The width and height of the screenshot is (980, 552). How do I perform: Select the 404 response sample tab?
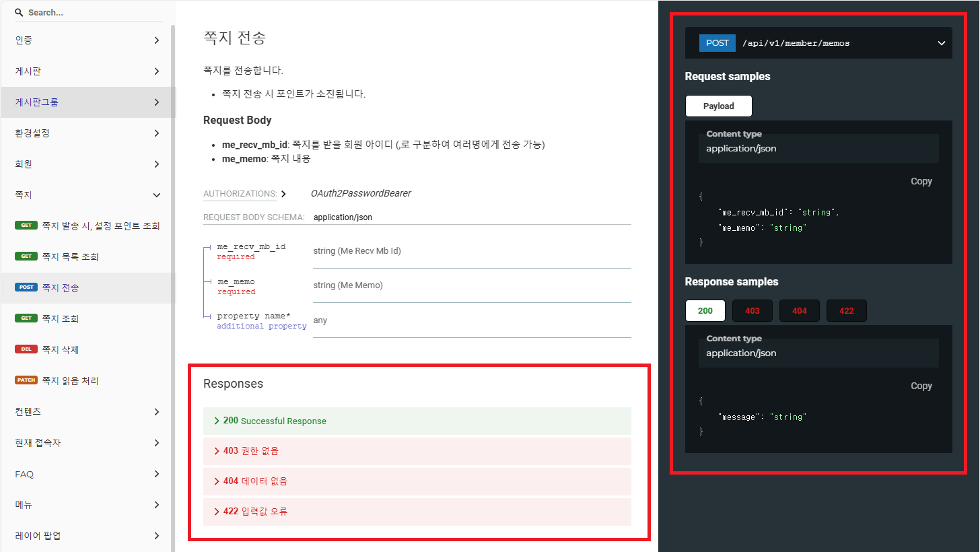799,311
